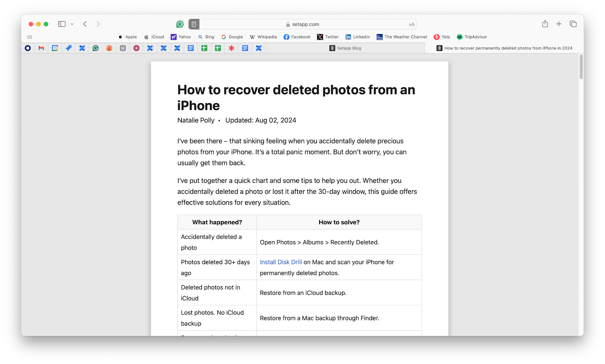Open the Bing bookmark
Viewport: 605px width, 364px height.
(x=206, y=37)
